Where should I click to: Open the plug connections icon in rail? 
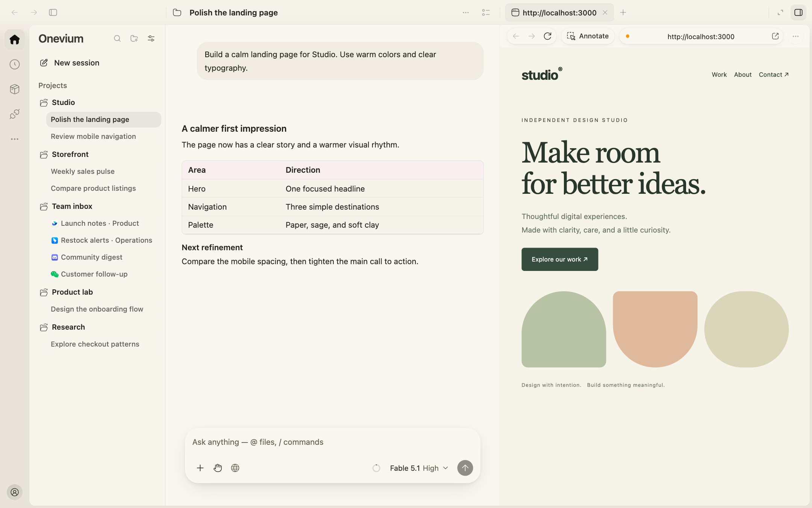(x=15, y=114)
